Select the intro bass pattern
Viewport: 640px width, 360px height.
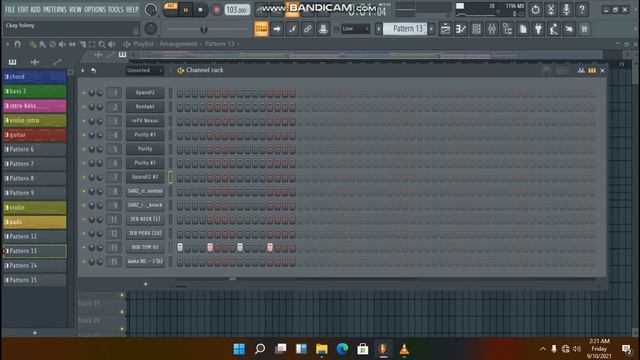tap(35, 106)
